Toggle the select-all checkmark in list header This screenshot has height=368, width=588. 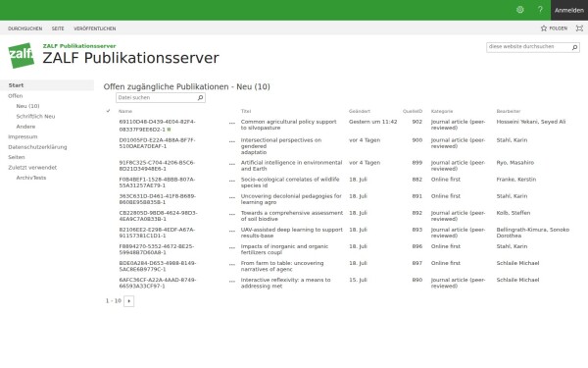(108, 111)
